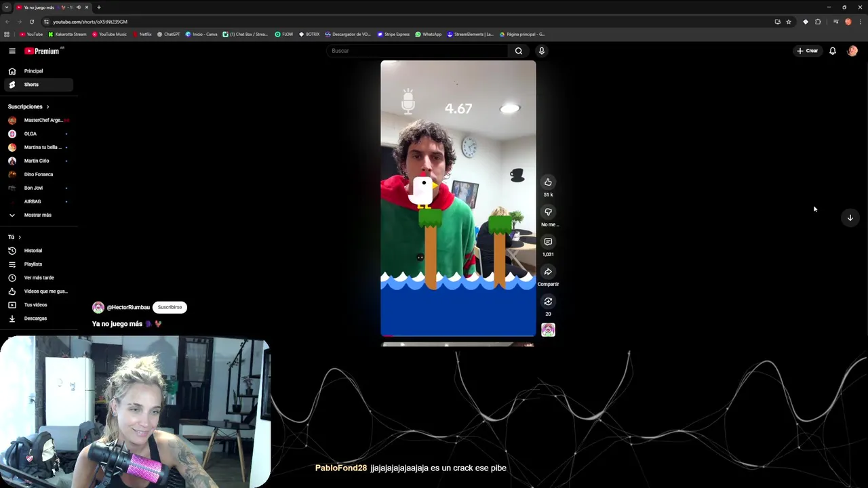Open the notifications bell

[x=833, y=51]
